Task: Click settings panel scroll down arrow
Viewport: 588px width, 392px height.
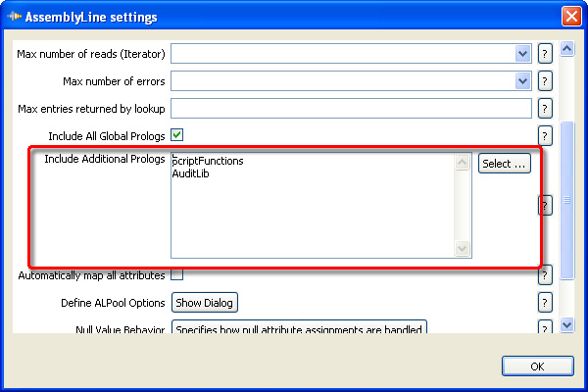Action: point(567,324)
